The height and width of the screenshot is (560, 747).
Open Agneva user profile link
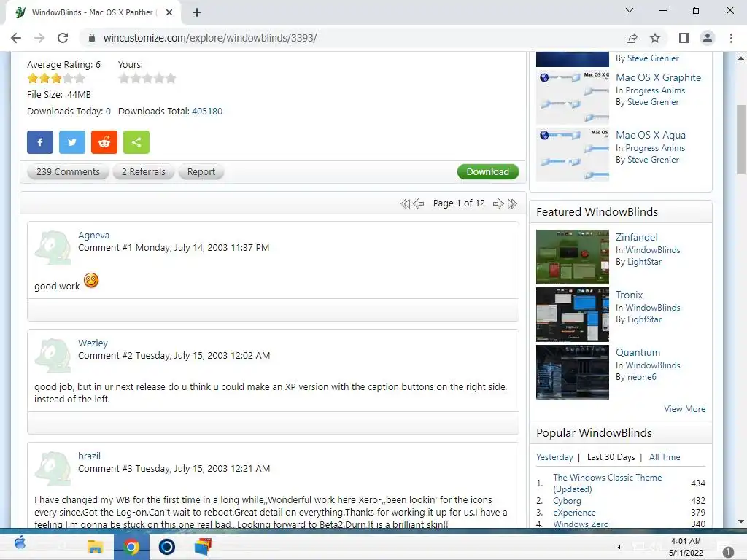click(93, 236)
